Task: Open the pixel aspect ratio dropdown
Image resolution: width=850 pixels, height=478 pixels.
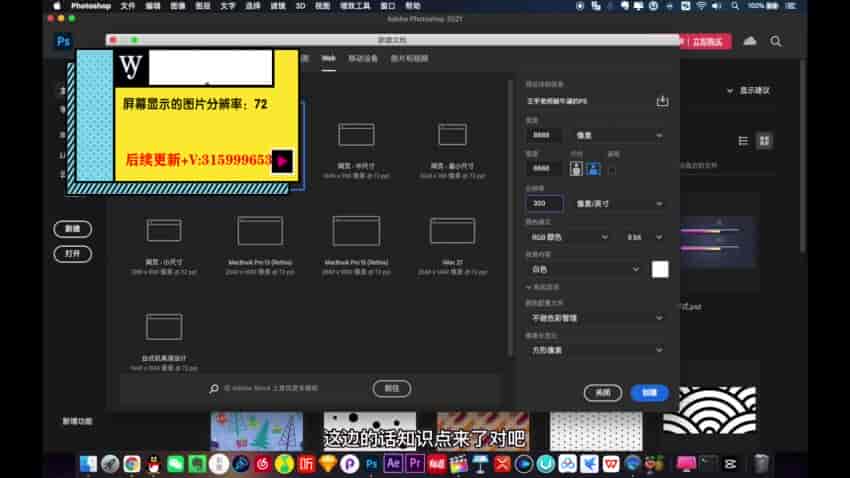Action: (x=596, y=350)
